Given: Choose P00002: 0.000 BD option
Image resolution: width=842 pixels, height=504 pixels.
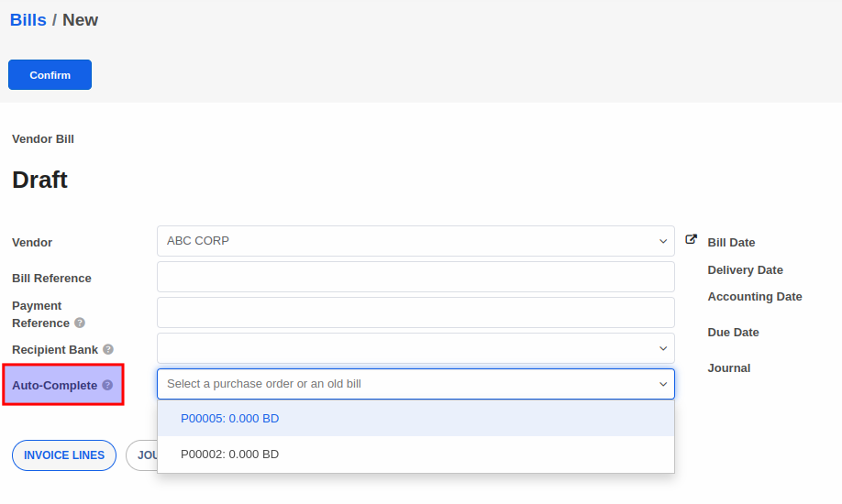Looking at the screenshot, I should (230, 455).
